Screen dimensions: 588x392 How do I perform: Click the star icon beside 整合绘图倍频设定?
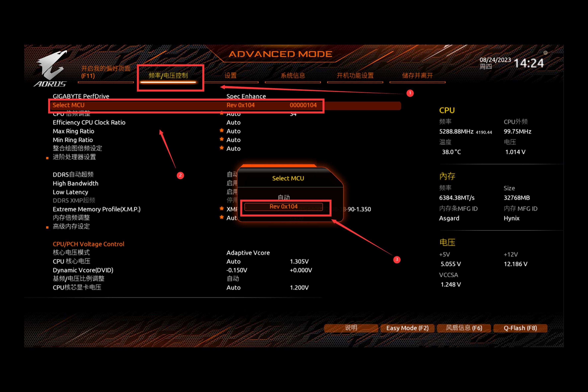tap(221, 148)
